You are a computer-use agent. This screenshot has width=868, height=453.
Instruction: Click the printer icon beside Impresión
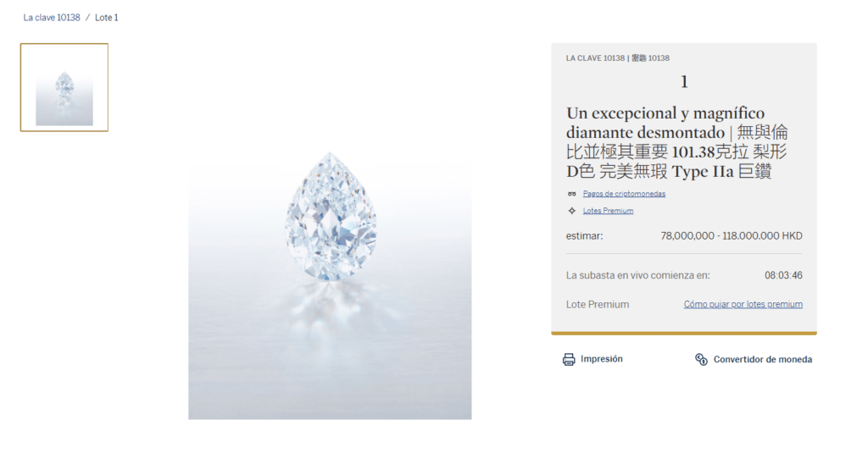(x=569, y=360)
